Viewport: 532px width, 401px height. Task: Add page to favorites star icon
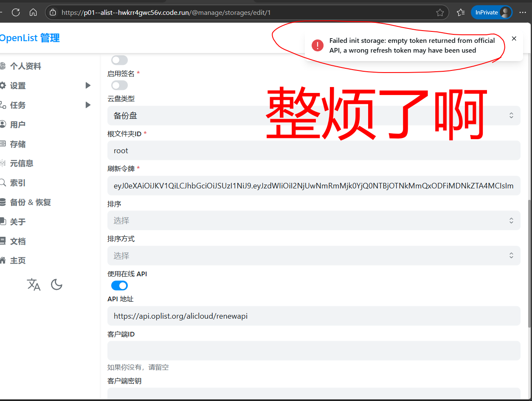coord(440,12)
